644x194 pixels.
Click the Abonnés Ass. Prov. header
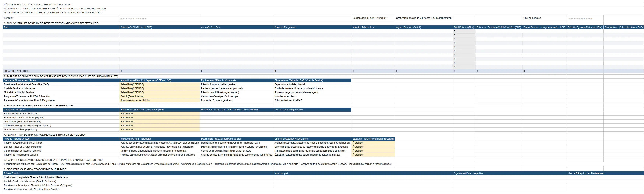pos(237,27)
